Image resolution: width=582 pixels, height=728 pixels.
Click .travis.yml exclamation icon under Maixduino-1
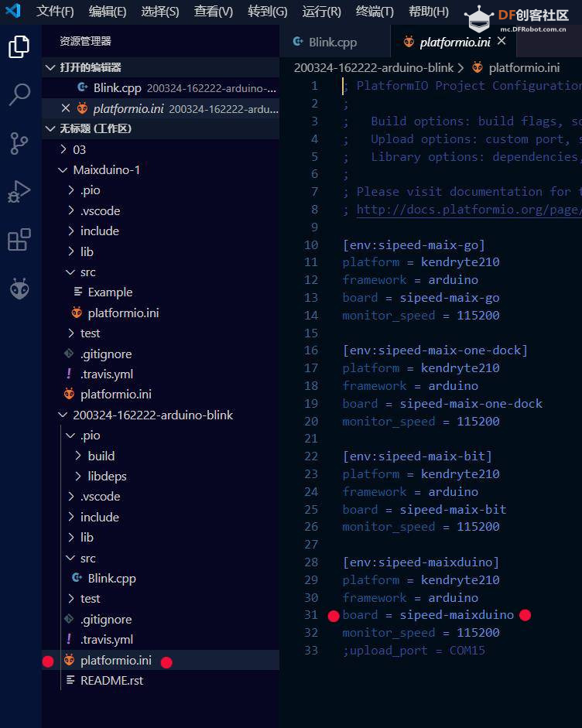(x=69, y=374)
